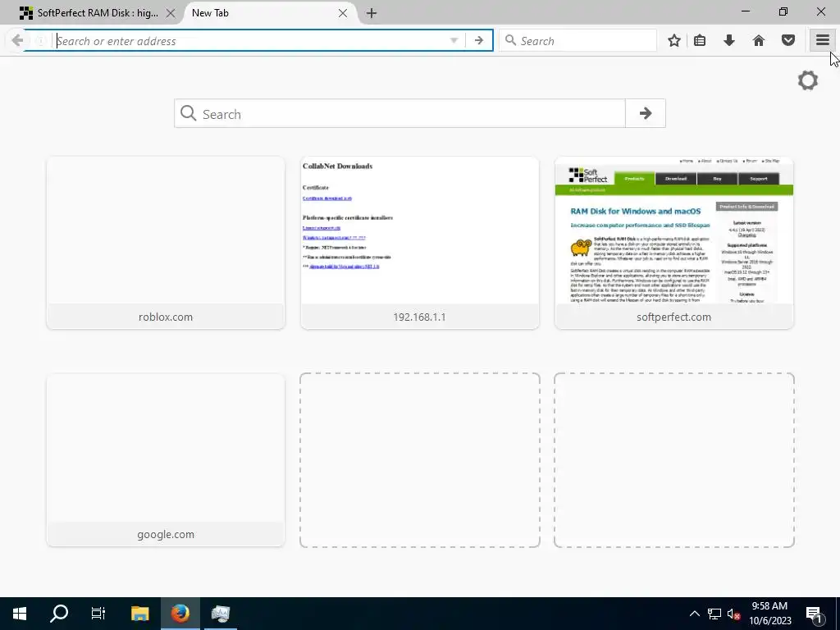Click the back navigation arrow
This screenshot has height=630, width=840.
tap(17, 40)
